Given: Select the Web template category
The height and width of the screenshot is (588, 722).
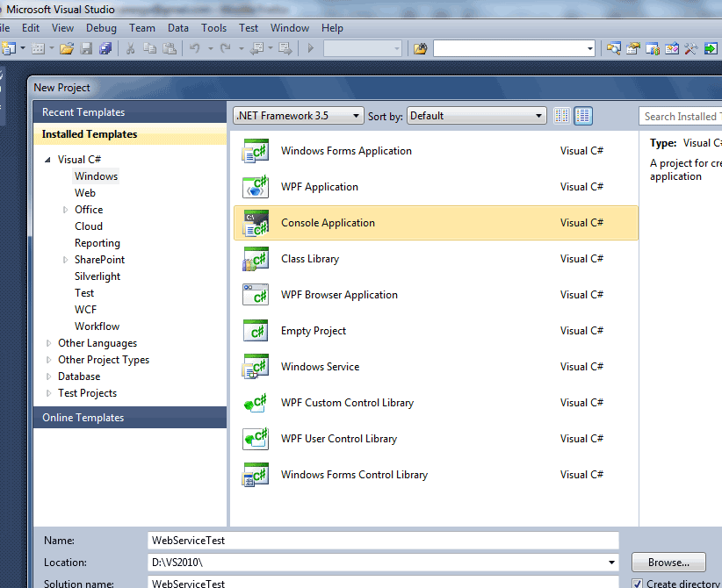Looking at the screenshot, I should point(84,193).
